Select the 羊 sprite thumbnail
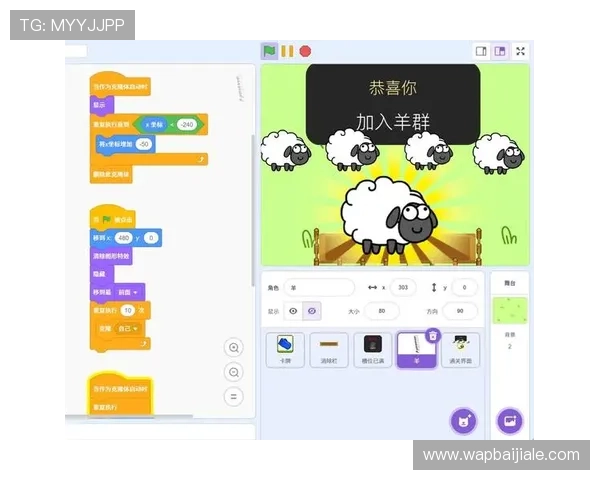 click(x=416, y=350)
